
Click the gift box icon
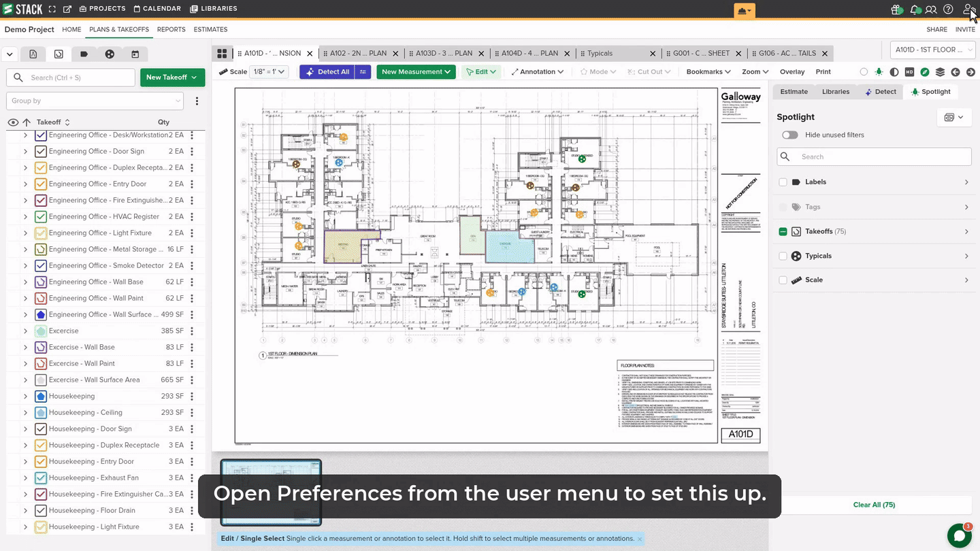pyautogui.click(x=896, y=10)
